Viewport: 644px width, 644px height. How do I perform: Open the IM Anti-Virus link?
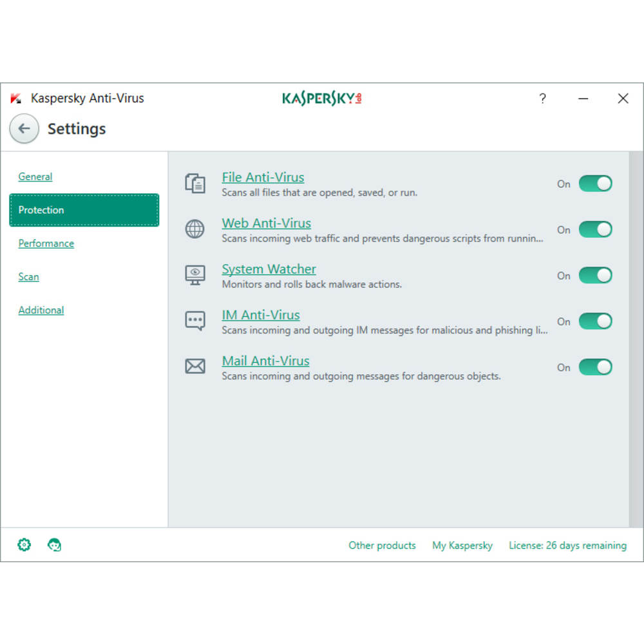click(x=261, y=315)
